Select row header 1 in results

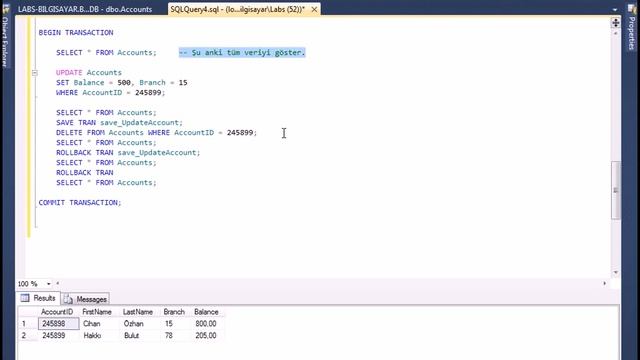[28, 324]
